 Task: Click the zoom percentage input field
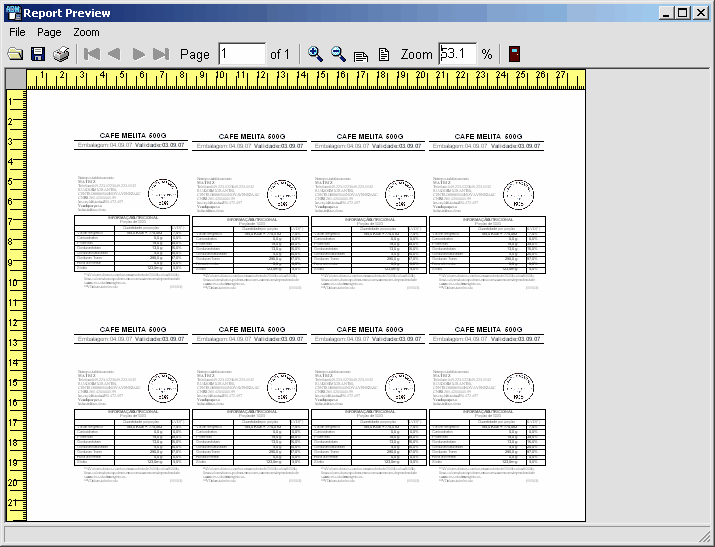(x=457, y=54)
